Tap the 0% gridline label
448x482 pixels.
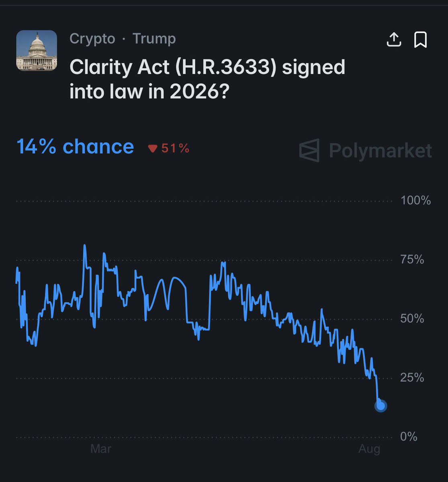pyautogui.click(x=409, y=437)
